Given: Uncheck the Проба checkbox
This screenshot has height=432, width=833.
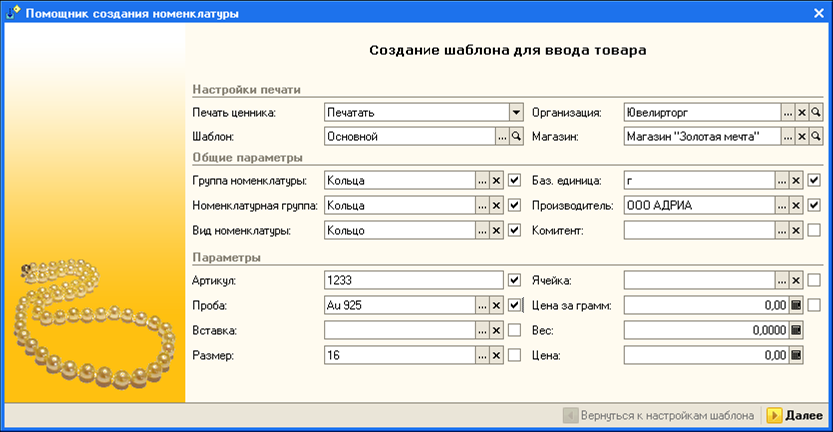Looking at the screenshot, I should [514, 305].
